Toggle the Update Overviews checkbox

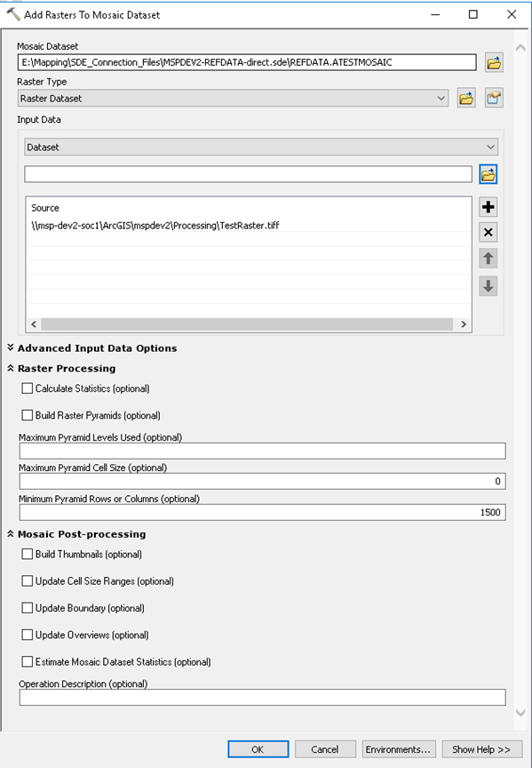pos(27,635)
